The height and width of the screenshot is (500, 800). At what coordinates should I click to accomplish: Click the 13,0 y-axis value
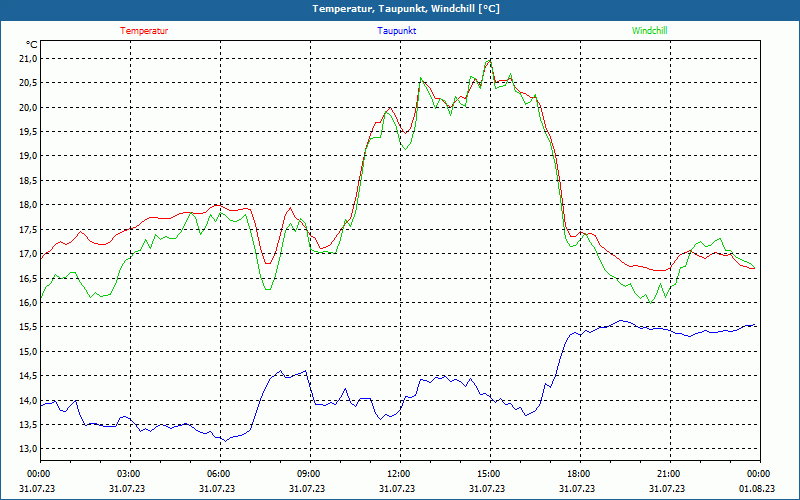[x=29, y=448]
